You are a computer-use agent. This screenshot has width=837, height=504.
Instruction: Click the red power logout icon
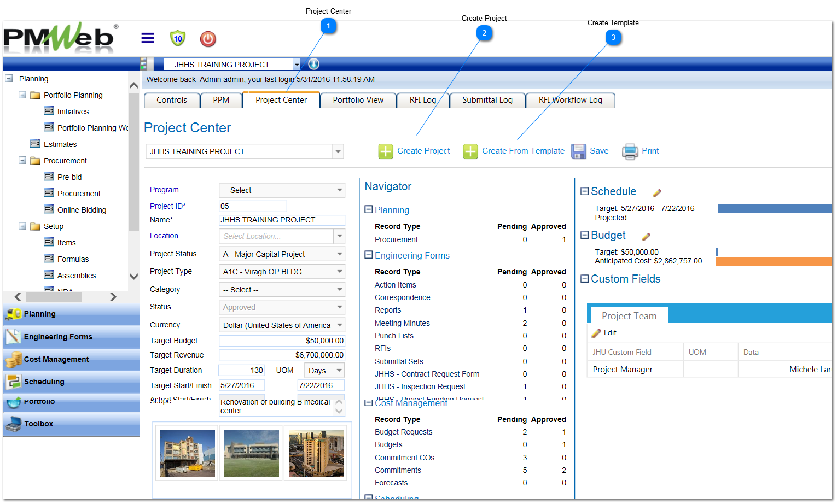(208, 39)
